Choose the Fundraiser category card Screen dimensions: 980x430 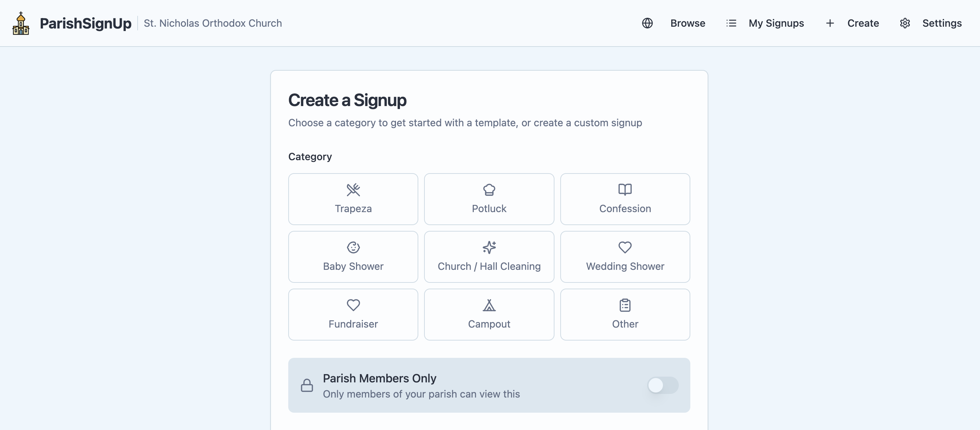(353, 314)
